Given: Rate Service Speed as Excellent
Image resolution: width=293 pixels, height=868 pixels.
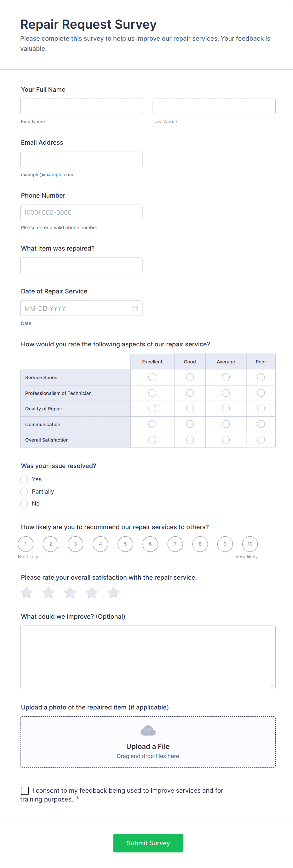Looking at the screenshot, I should (x=152, y=377).
